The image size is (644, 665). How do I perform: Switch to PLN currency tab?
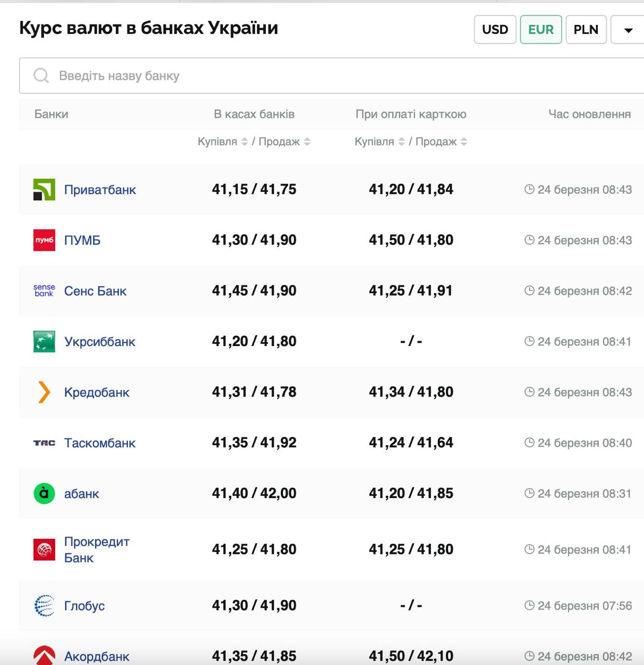(x=586, y=30)
